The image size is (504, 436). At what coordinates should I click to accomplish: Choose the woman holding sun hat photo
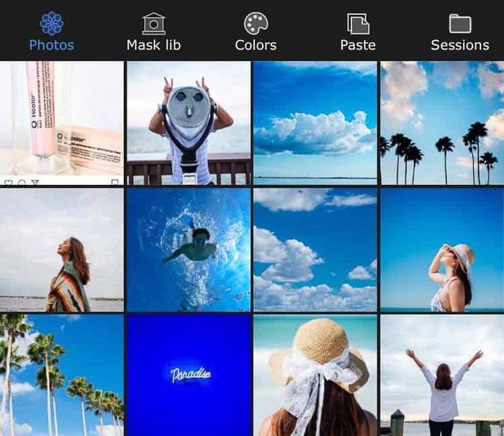point(442,250)
